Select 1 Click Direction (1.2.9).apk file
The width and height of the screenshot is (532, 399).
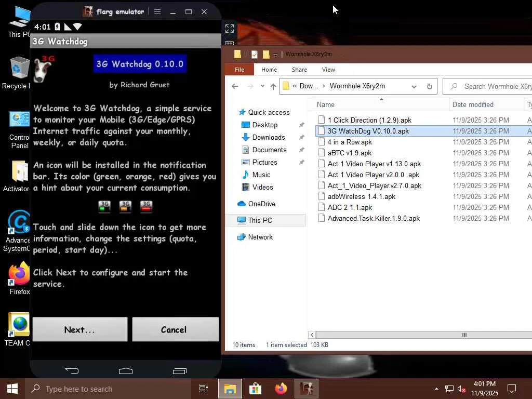pos(369,120)
